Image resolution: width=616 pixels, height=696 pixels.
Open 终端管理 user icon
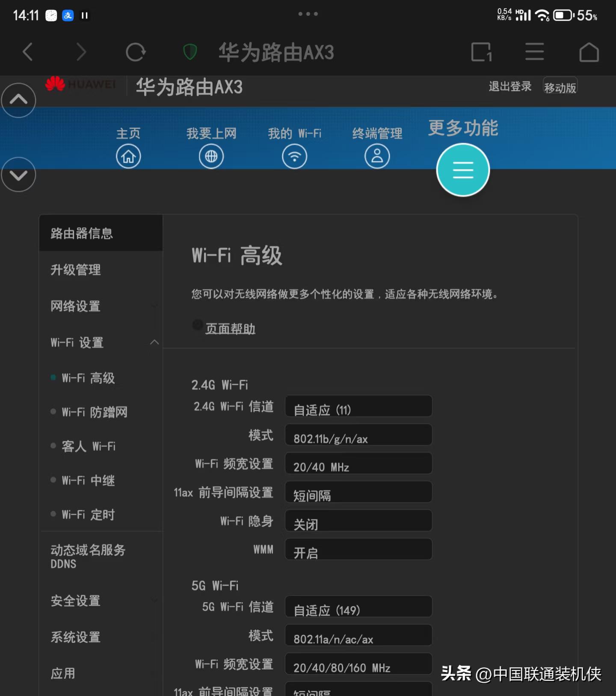tap(377, 156)
